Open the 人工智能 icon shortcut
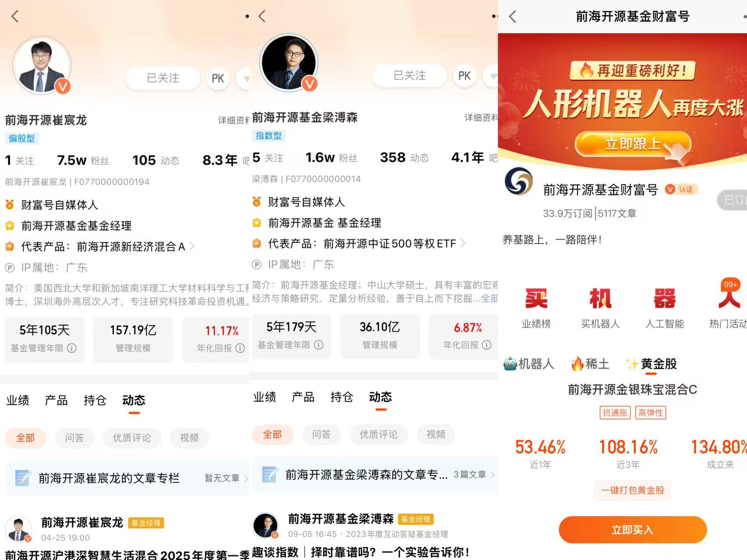Screen dimensions: 747x560 coord(665,308)
